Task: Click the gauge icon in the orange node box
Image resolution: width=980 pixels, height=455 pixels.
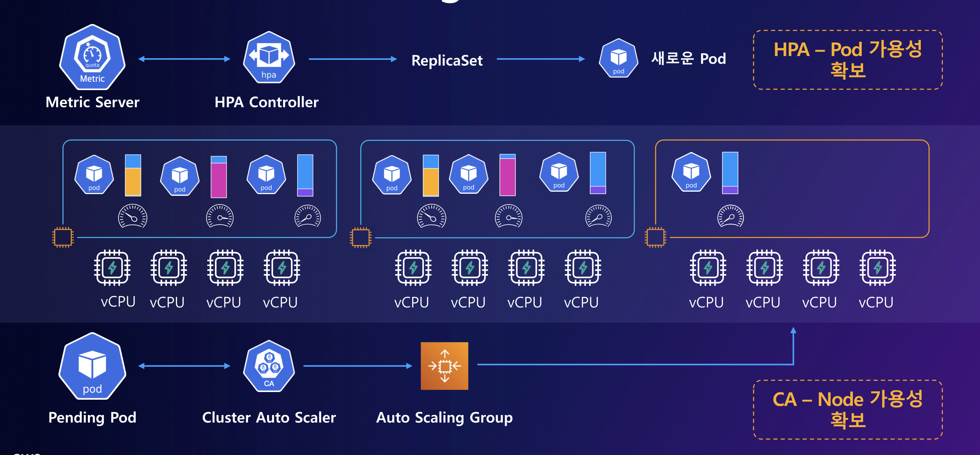Action: click(730, 216)
